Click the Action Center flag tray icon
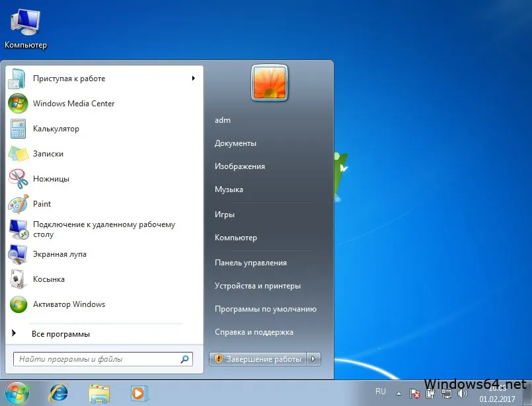 click(x=414, y=393)
